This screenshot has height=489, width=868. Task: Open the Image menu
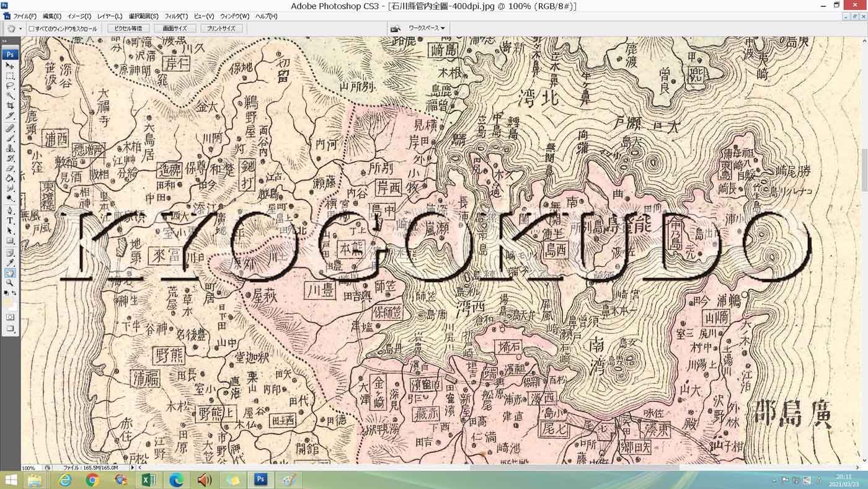point(79,16)
